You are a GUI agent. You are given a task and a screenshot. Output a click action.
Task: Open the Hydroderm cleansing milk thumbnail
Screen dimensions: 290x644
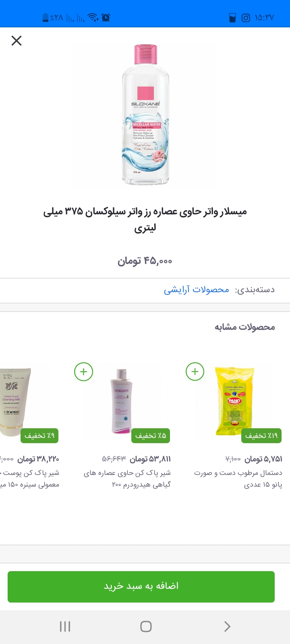(121, 401)
